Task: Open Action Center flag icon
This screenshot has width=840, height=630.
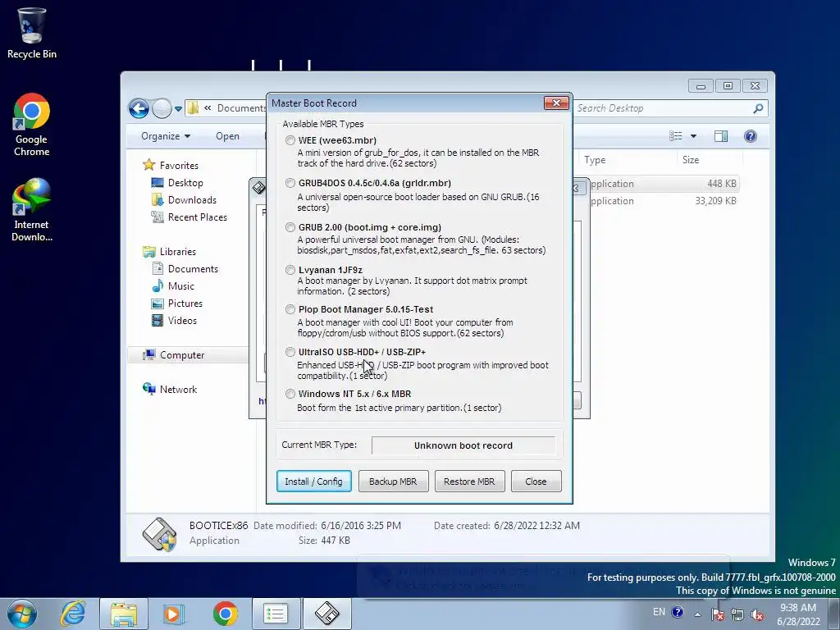Action: pos(718,614)
